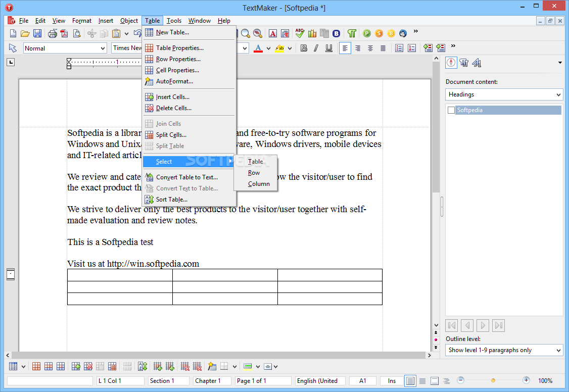Image resolution: width=569 pixels, height=392 pixels.
Task: Export to PDF using the PDF icon
Action: click(x=64, y=34)
